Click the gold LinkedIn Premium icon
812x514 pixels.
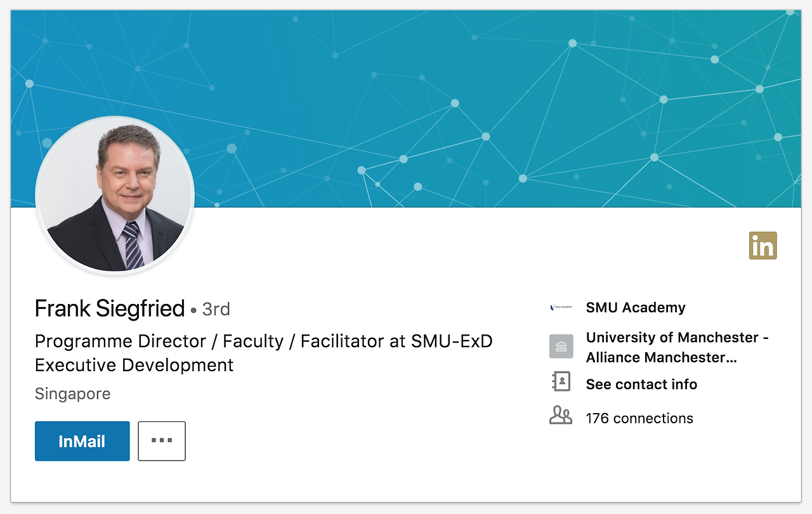(763, 246)
